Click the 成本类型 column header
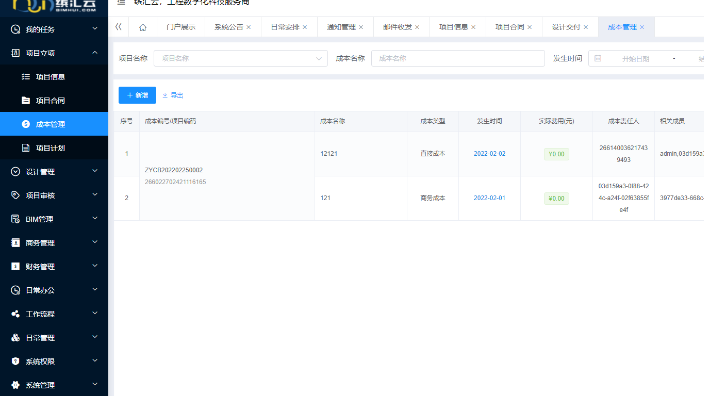704x396 pixels. click(433, 121)
